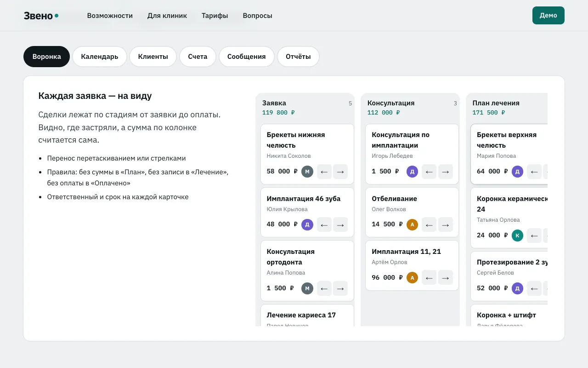588x368 pixels.
Task: Select the Воронка tab
Action: (x=46, y=57)
